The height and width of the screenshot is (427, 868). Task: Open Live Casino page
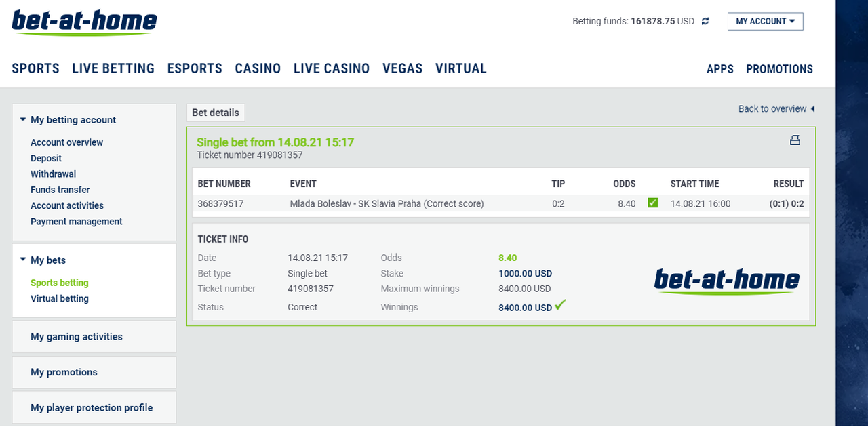click(332, 68)
